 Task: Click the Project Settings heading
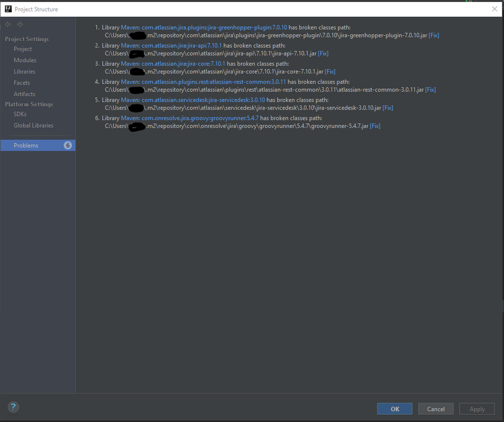pos(27,39)
